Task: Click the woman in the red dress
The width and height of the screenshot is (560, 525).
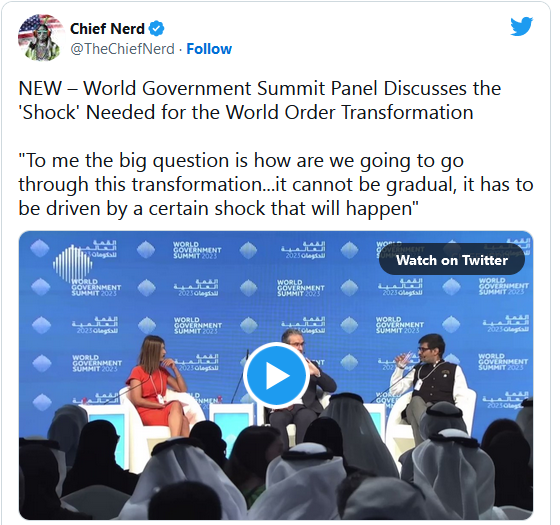Action: [x=158, y=388]
